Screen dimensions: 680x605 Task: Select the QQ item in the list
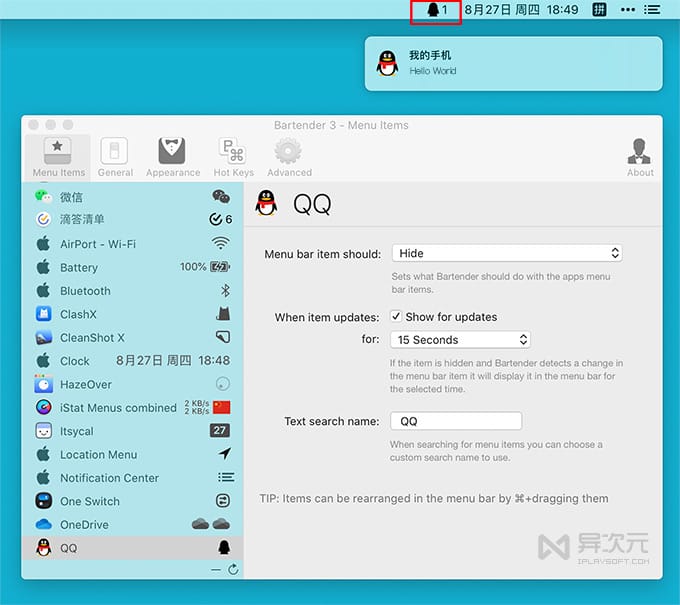132,548
